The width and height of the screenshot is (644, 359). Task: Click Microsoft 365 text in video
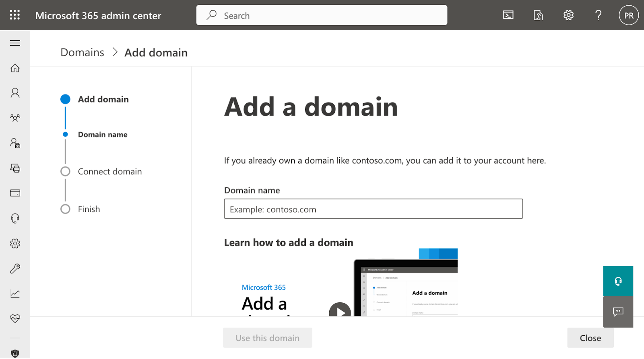(x=264, y=287)
